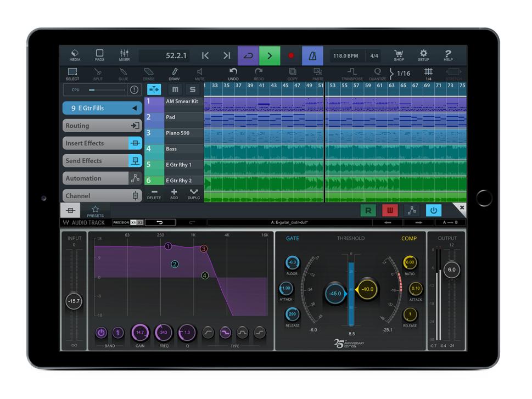Image resolution: width=532 pixels, height=399 pixels.
Task: Open the Mixer view
Action: click(124, 55)
